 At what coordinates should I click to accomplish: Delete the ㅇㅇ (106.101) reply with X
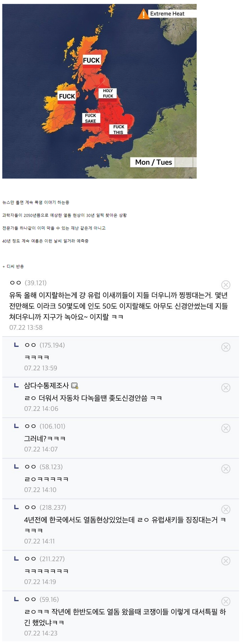(x=226, y=428)
